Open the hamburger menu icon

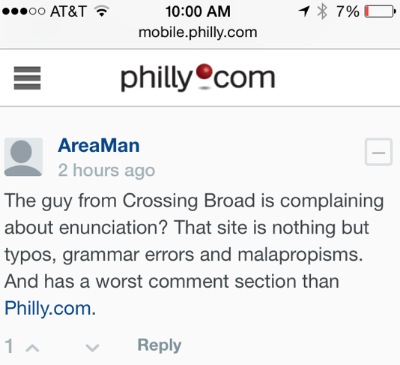point(27,78)
